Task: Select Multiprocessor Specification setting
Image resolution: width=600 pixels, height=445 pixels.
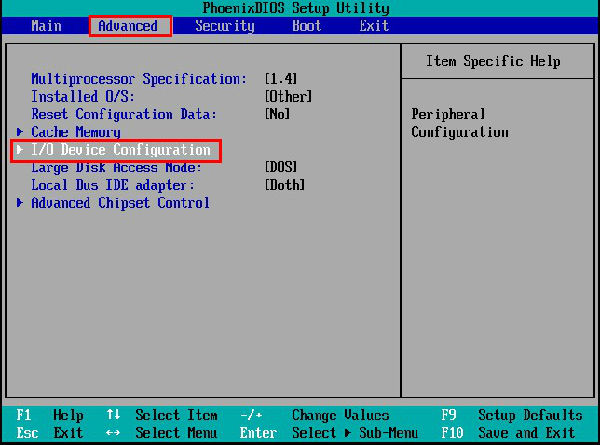Action: point(139,79)
